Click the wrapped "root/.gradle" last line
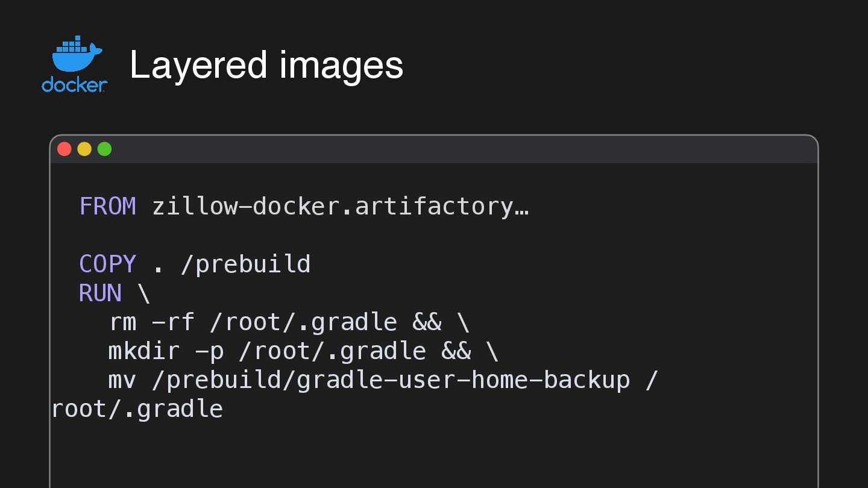The width and height of the screenshot is (868, 488). [x=137, y=409]
